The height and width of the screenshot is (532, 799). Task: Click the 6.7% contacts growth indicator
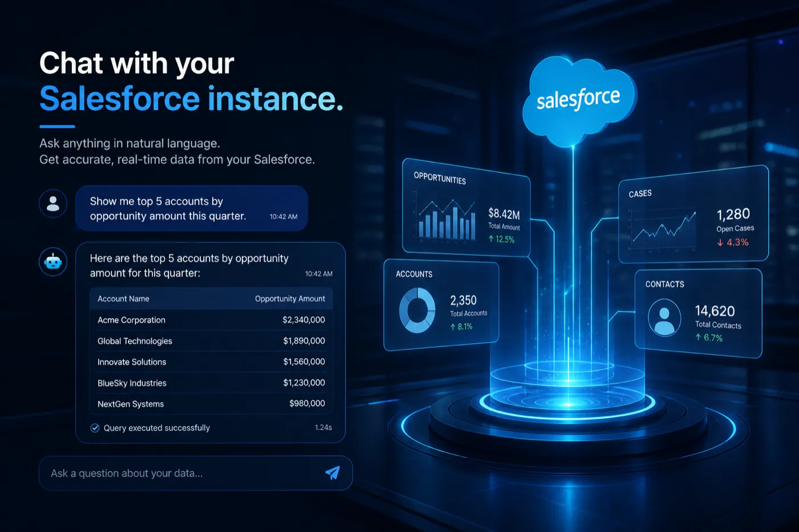point(709,338)
